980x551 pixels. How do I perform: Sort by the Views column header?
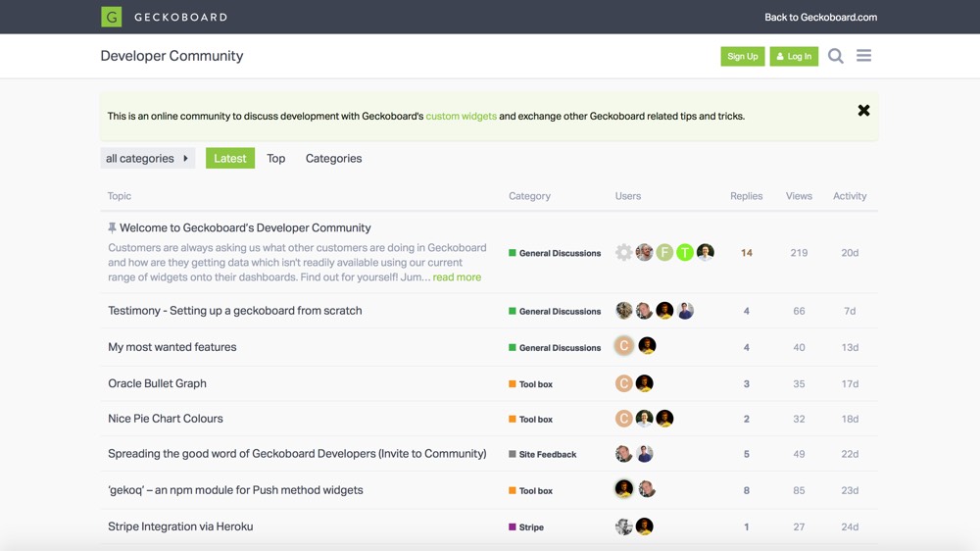pyautogui.click(x=799, y=196)
